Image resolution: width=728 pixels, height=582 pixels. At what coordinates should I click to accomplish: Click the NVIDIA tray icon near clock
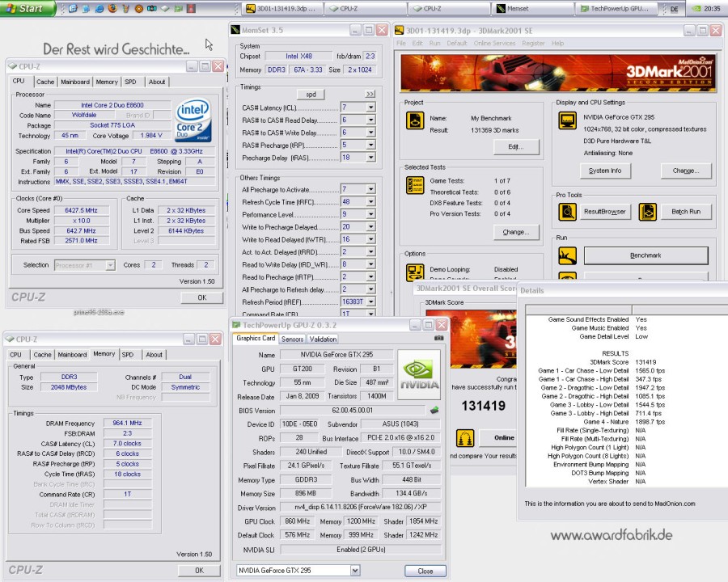pyautogui.click(x=696, y=9)
